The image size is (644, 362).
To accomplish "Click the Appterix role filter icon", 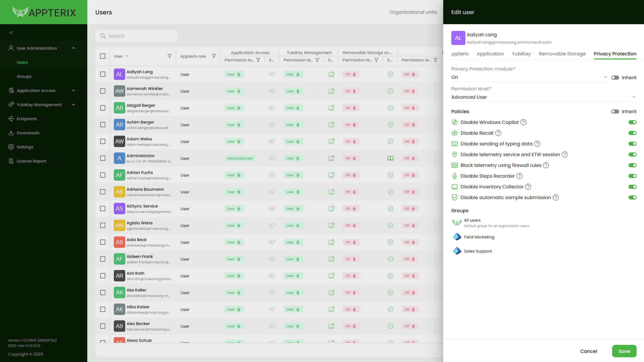I will click(214, 56).
